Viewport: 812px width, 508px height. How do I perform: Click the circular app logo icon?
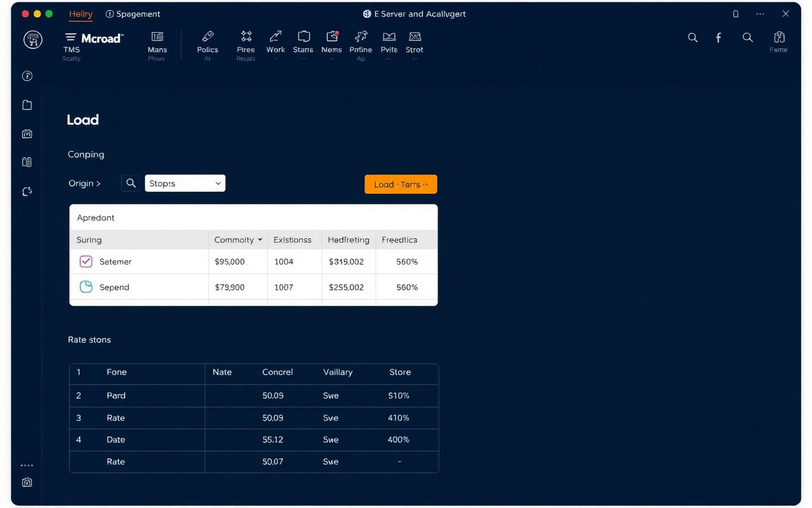(x=33, y=39)
